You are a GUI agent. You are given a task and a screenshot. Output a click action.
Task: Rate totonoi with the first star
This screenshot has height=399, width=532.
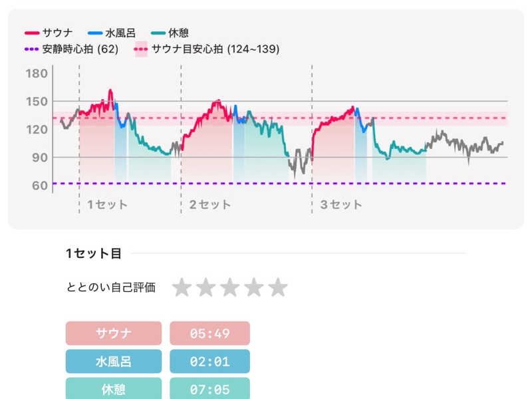click(x=182, y=287)
